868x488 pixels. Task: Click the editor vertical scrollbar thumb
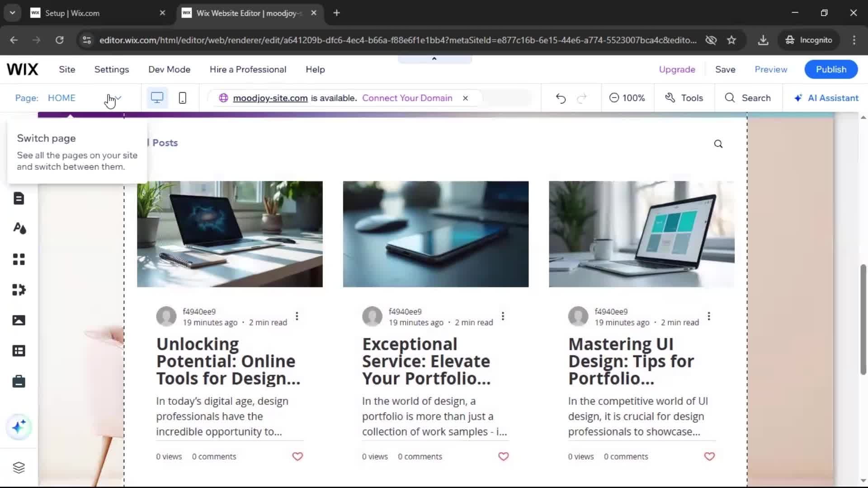click(x=863, y=319)
